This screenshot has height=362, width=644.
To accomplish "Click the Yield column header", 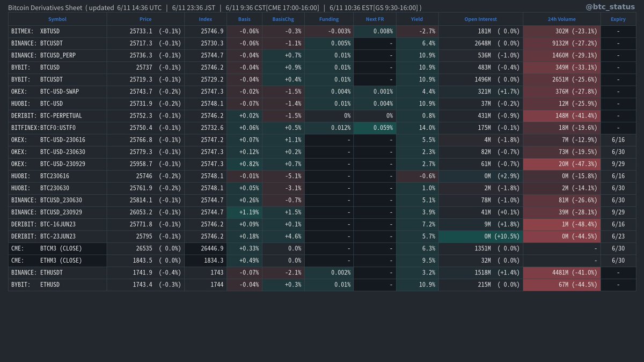I will [416, 19].
